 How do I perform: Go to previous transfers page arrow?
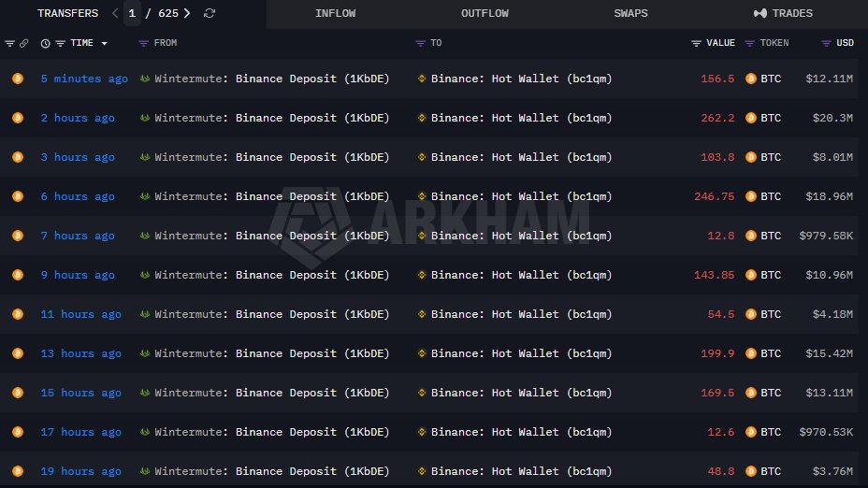click(x=115, y=13)
